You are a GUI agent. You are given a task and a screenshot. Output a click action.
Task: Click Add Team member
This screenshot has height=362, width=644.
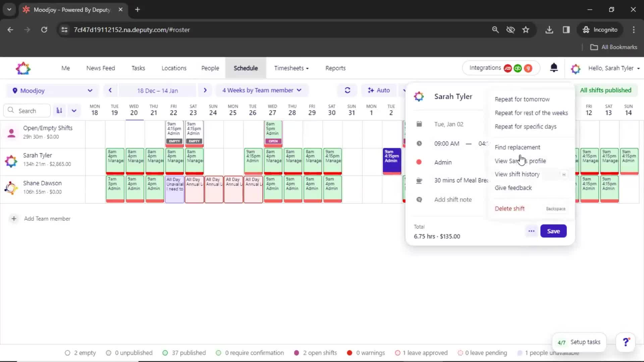coord(47,219)
